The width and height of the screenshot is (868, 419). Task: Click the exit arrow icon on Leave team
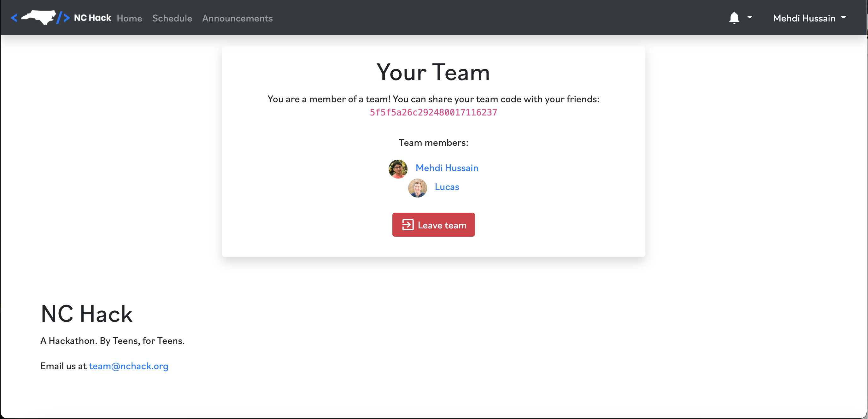click(x=408, y=225)
